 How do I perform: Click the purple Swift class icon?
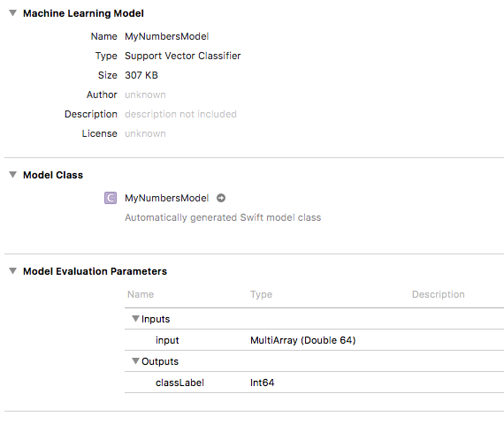(x=111, y=198)
